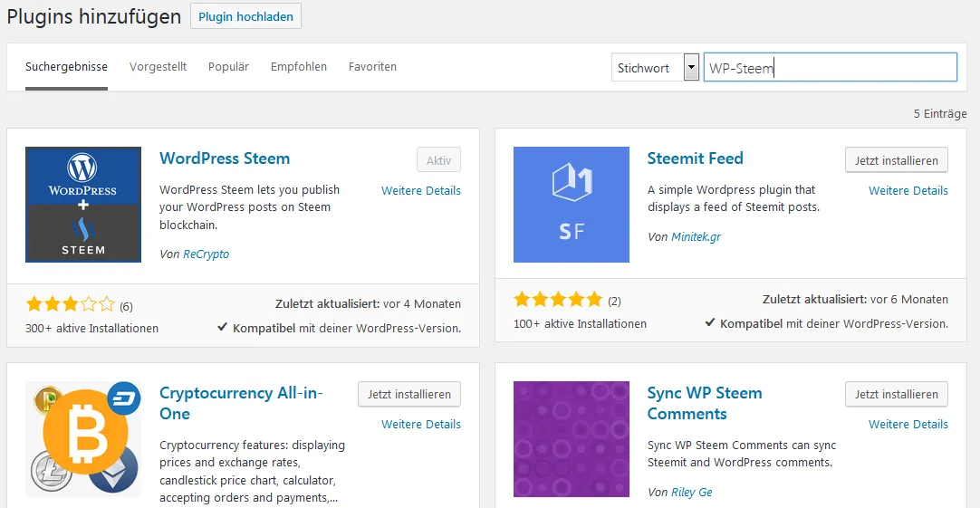Open Weitere Details for Sync WP Steem Comments
The height and width of the screenshot is (508, 980).
click(908, 425)
